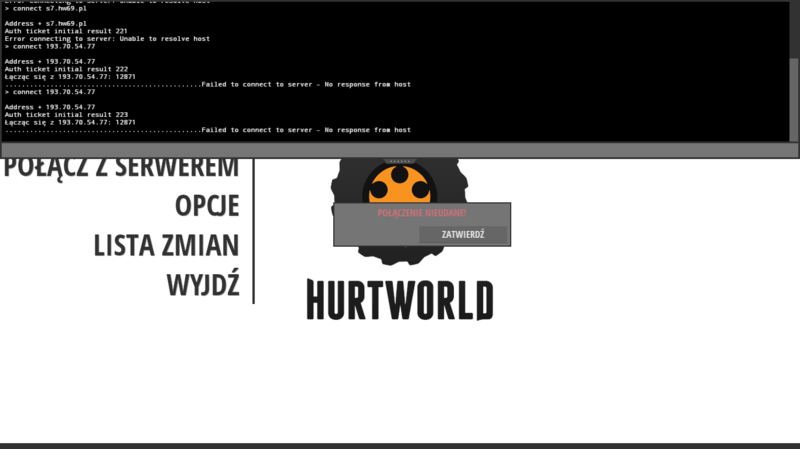Click the console command input field
The image size is (800, 449).
pos(399,150)
